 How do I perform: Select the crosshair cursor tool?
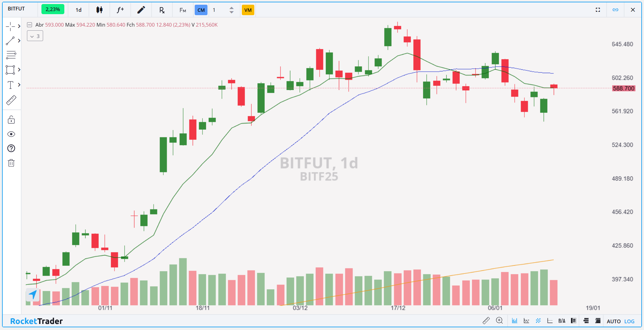click(10, 26)
